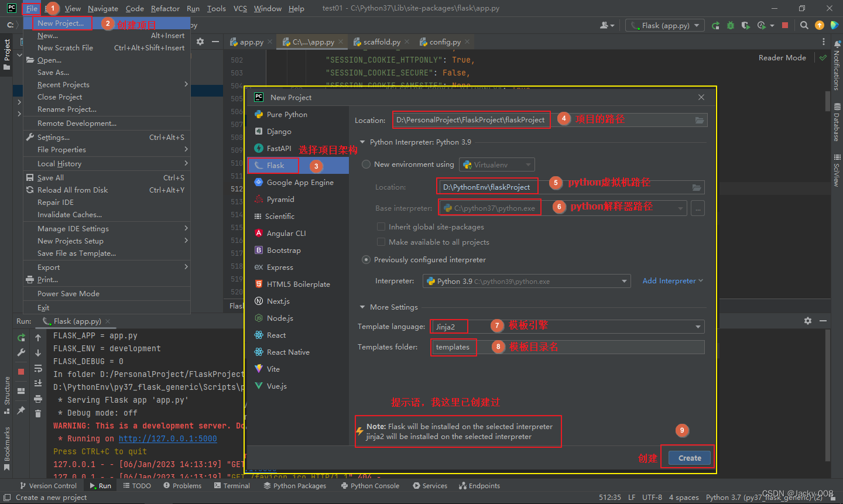Open Add Interpreter dropdown link

[x=673, y=281]
